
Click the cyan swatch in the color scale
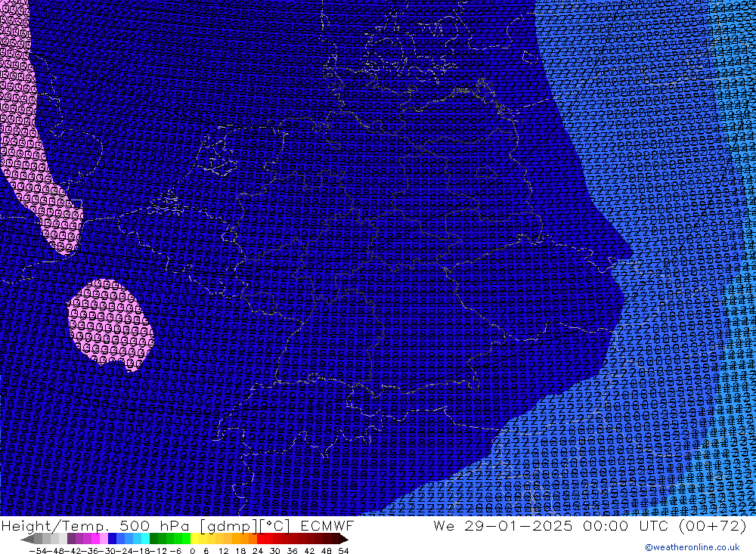coord(145,539)
